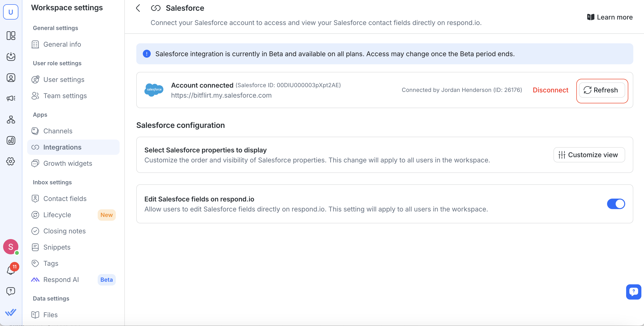The image size is (644, 326).
Task: Open the blue help chat widget
Action: 633,291
